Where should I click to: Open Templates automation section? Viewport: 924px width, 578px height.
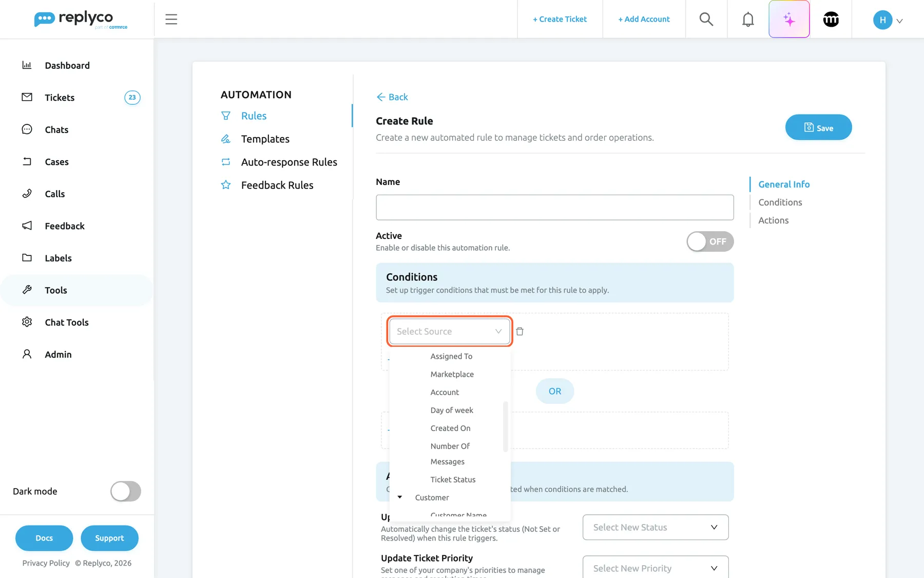tap(265, 139)
